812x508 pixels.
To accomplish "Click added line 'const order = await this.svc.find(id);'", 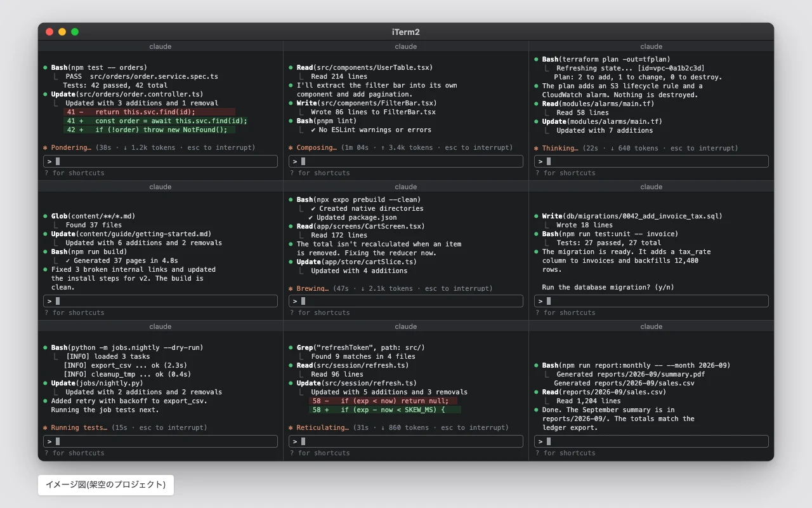I will tap(156, 121).
